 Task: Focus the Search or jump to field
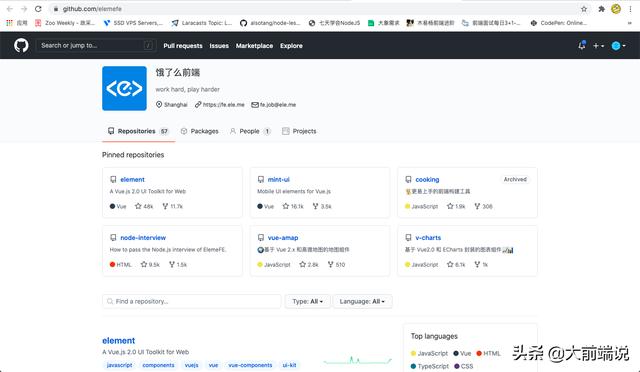tap(96, 45)
